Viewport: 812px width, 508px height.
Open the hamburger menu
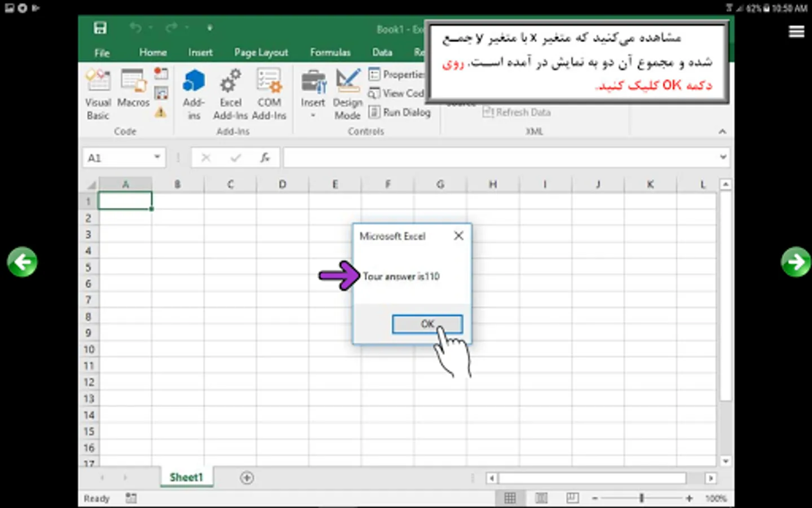[x=796, y=32]
